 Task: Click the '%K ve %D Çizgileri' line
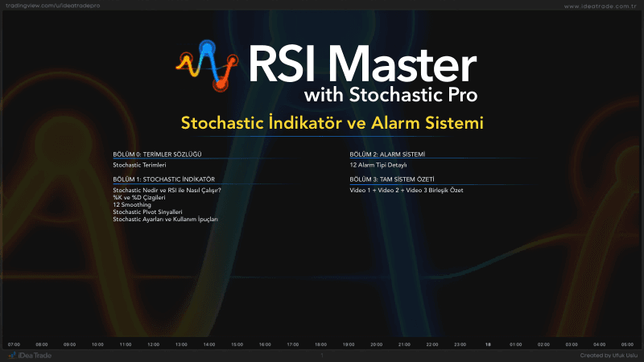139,197
